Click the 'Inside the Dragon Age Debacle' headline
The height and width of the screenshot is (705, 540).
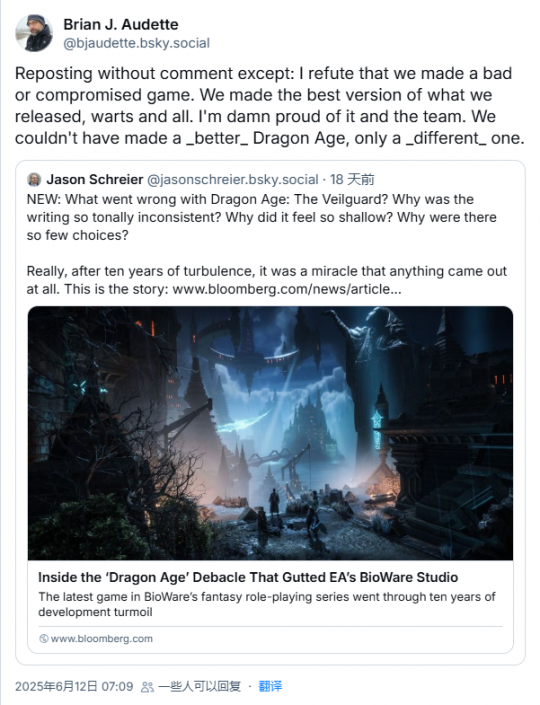pyautogui.click(x=248, y=577)
